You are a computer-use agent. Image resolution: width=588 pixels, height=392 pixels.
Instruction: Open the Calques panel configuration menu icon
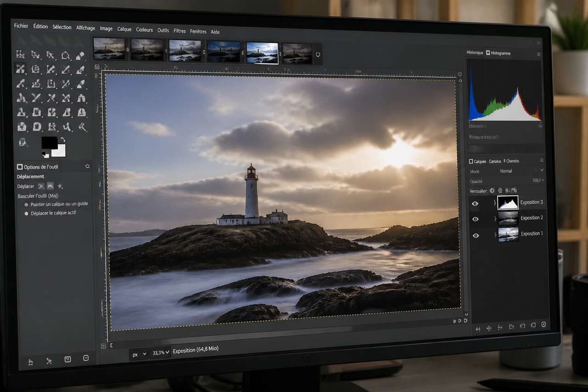coord(542,161)
